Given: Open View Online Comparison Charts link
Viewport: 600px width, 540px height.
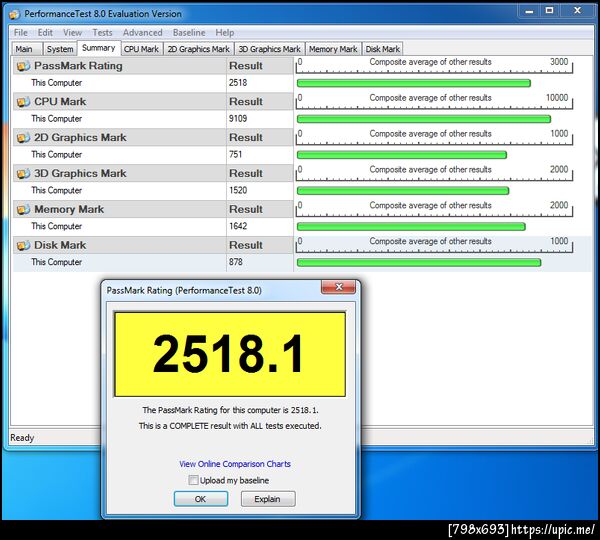Looking at the screenshot, I should 235,464.
